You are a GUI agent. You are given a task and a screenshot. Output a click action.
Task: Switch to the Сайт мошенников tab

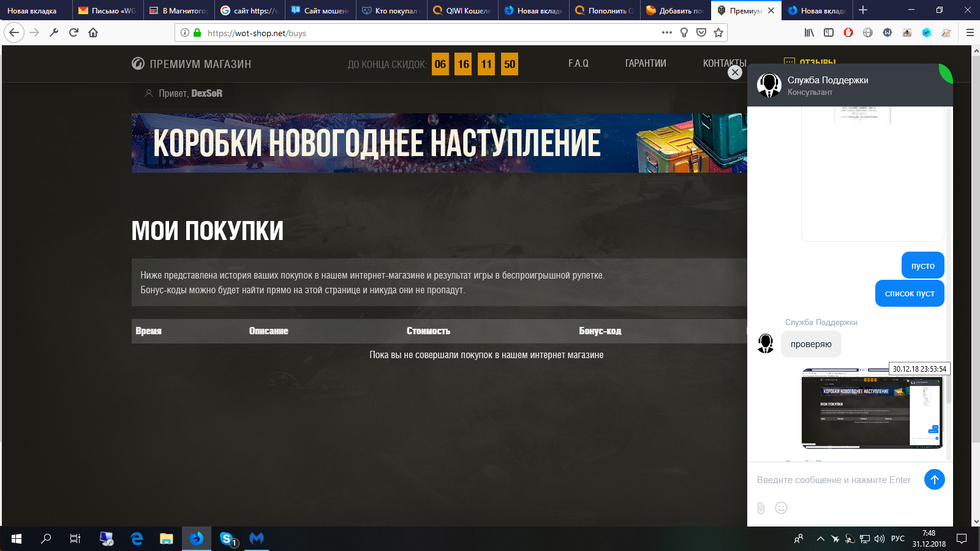point(320,10)
